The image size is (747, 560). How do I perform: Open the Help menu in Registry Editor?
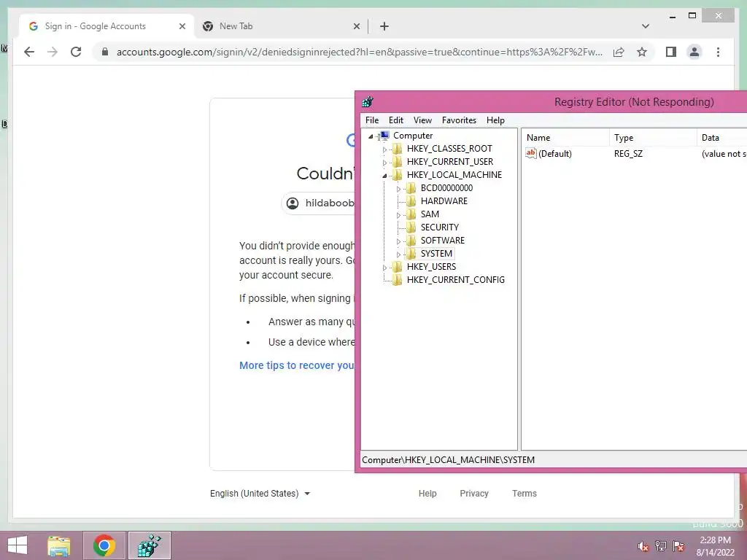pos(495,120)
